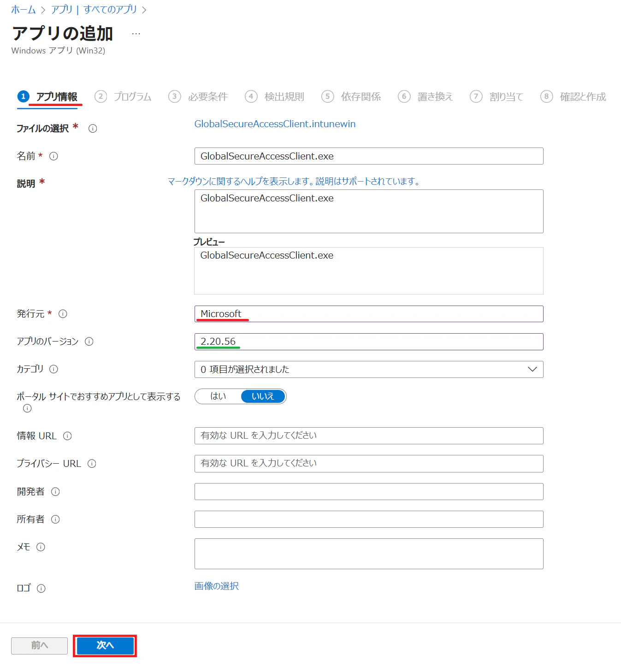621x672 pixels.
Task: Click info icon beside 情報 URL
Action: point(67,436)
